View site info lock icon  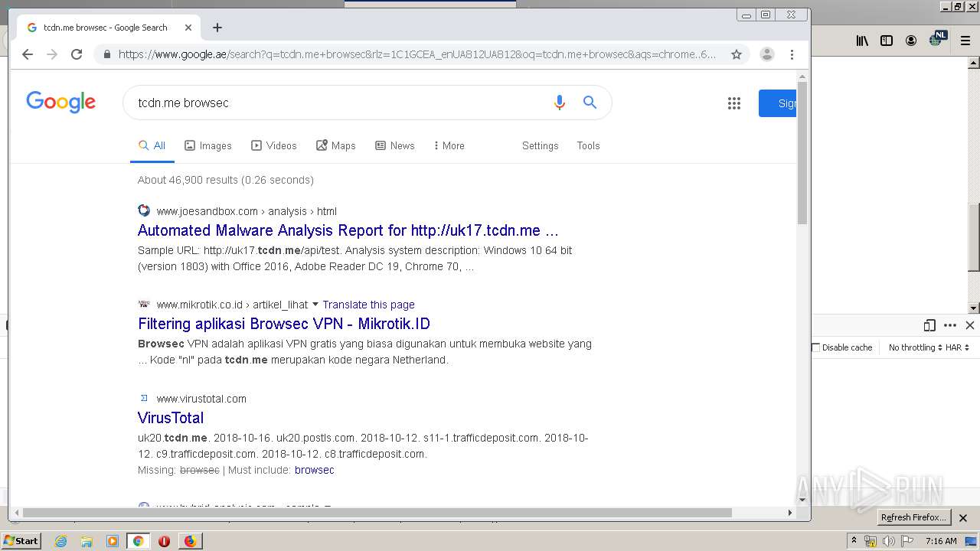106,54
